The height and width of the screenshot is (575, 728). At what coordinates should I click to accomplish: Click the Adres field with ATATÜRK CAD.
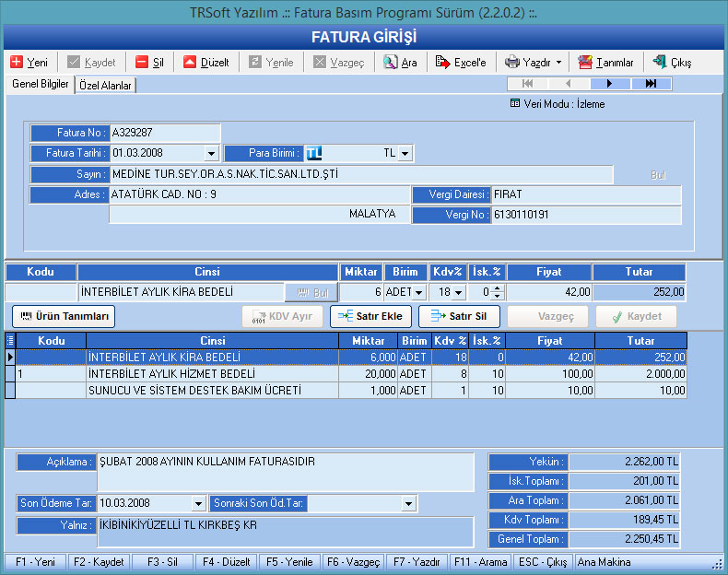click(259, 194)
